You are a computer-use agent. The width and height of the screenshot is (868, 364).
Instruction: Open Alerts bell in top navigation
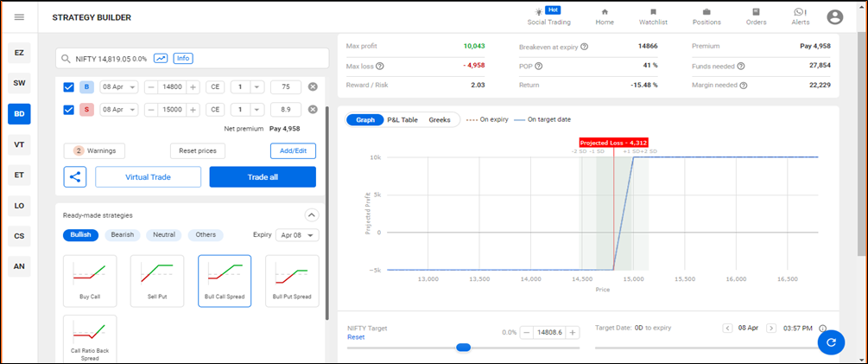(801, 16)
